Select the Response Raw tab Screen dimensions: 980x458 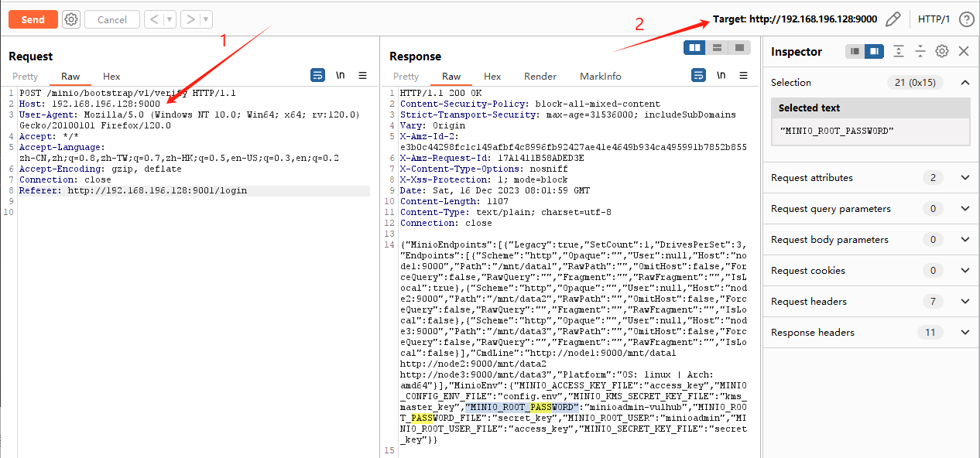451,77
